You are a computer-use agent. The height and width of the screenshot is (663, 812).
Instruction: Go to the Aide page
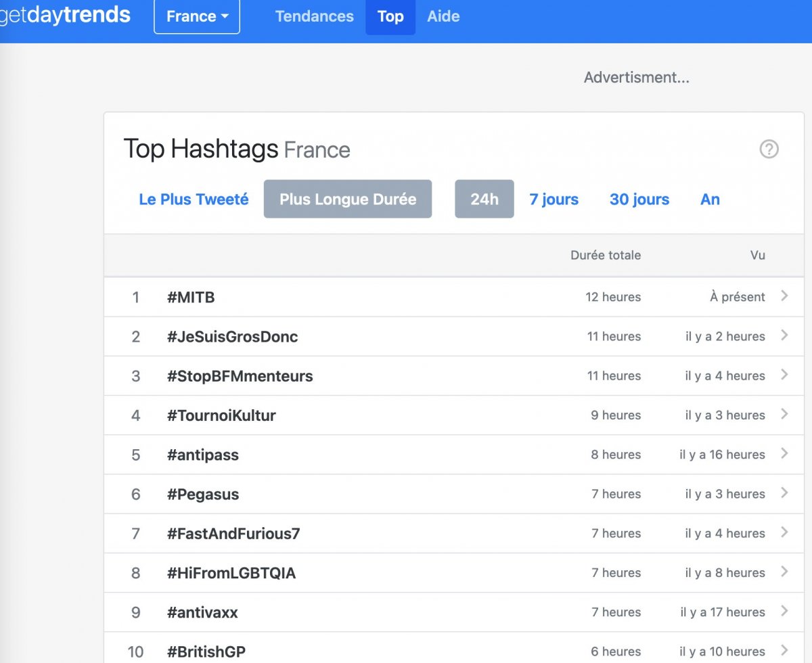pos(443,16)
